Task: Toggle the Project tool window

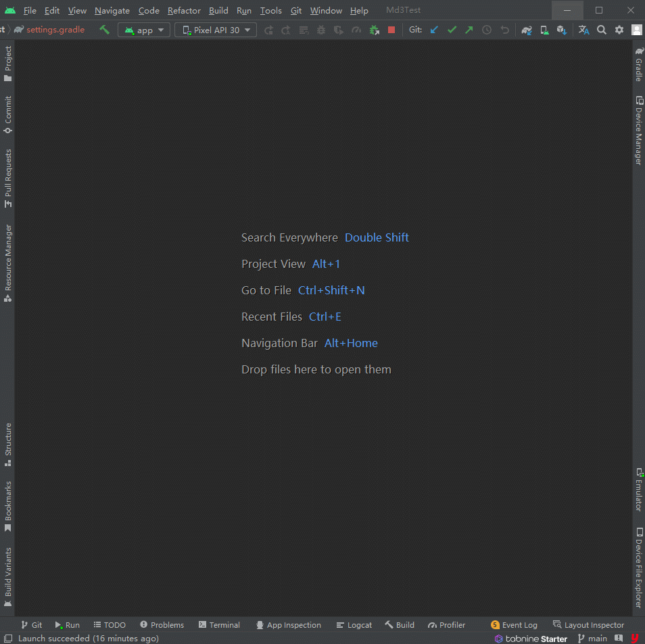Action: click(x=8, y=64)
